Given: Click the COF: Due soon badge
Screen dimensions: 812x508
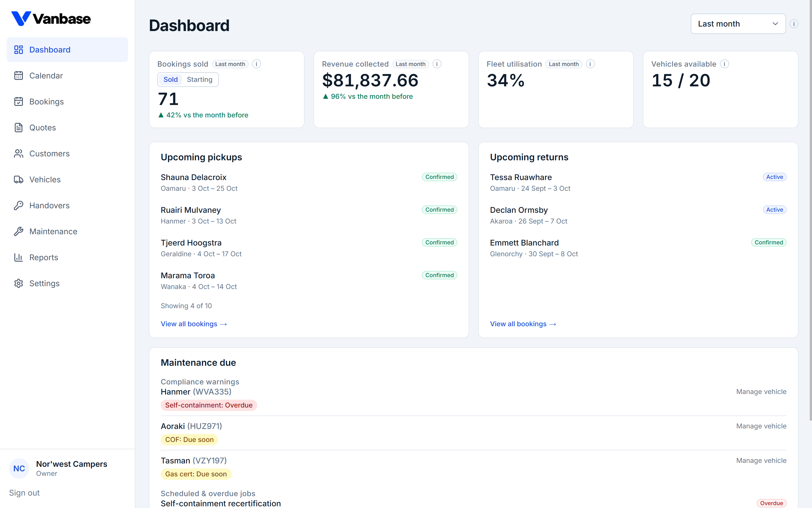Looking at the screenshot, I should pos(189,439).
